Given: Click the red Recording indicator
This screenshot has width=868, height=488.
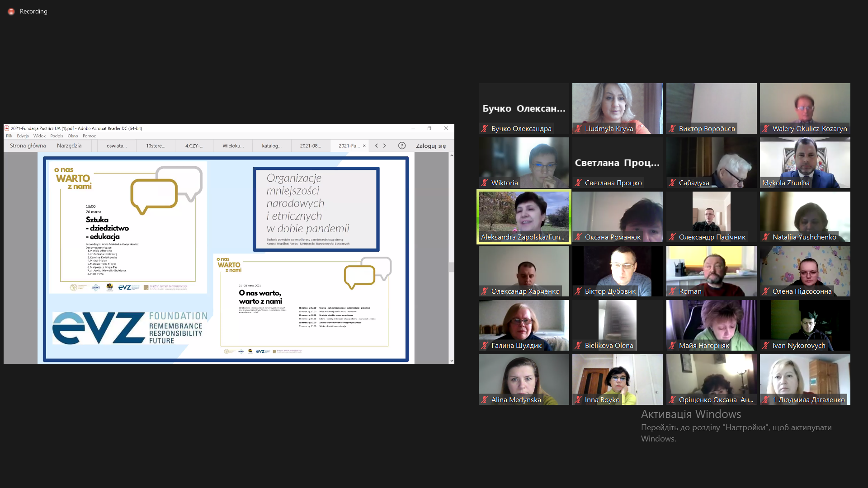Looking at the screenshot, I should click(11, 11).
